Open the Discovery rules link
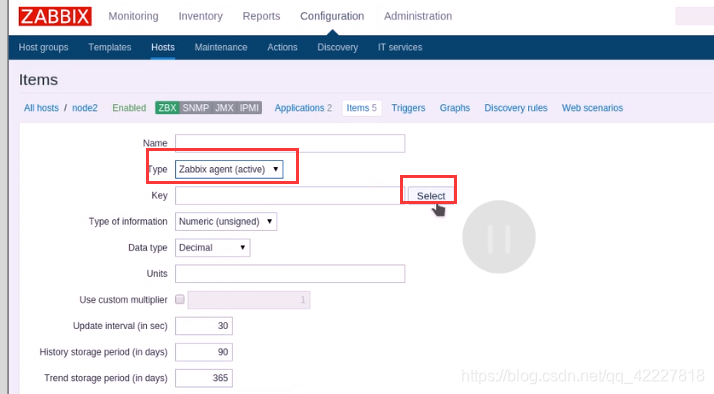 pos(515,108)
